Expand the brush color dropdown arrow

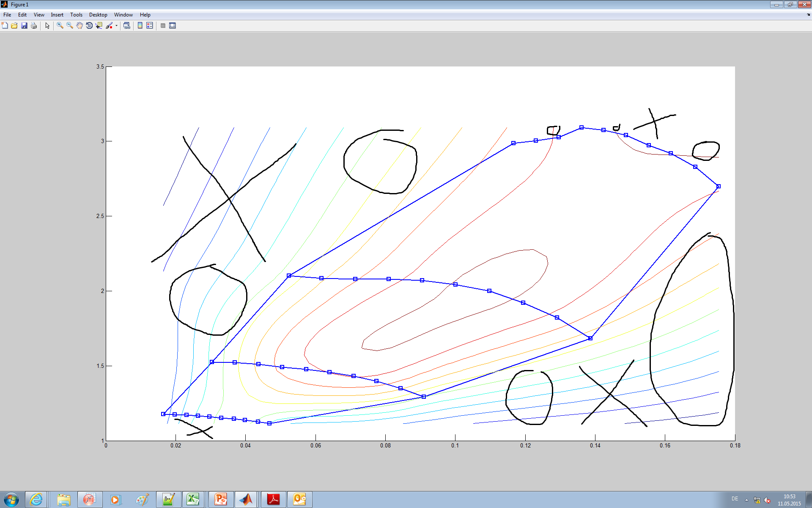click(x=116, y=26)
